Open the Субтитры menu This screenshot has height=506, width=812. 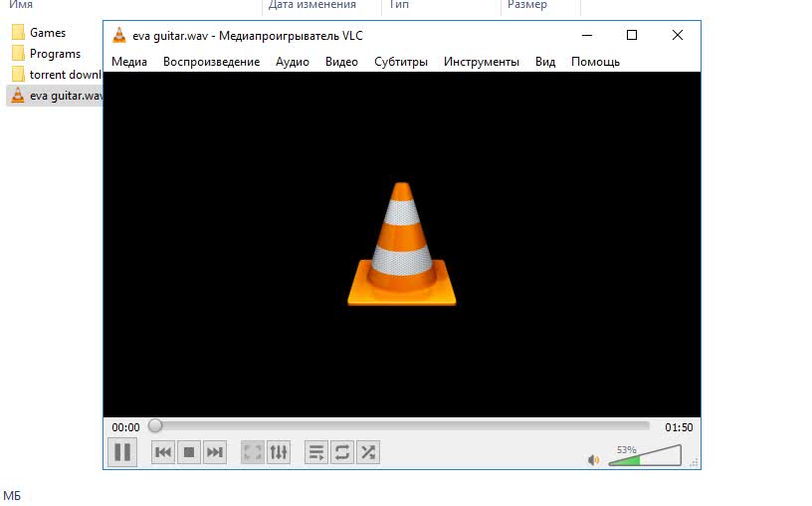pos(401,62)
